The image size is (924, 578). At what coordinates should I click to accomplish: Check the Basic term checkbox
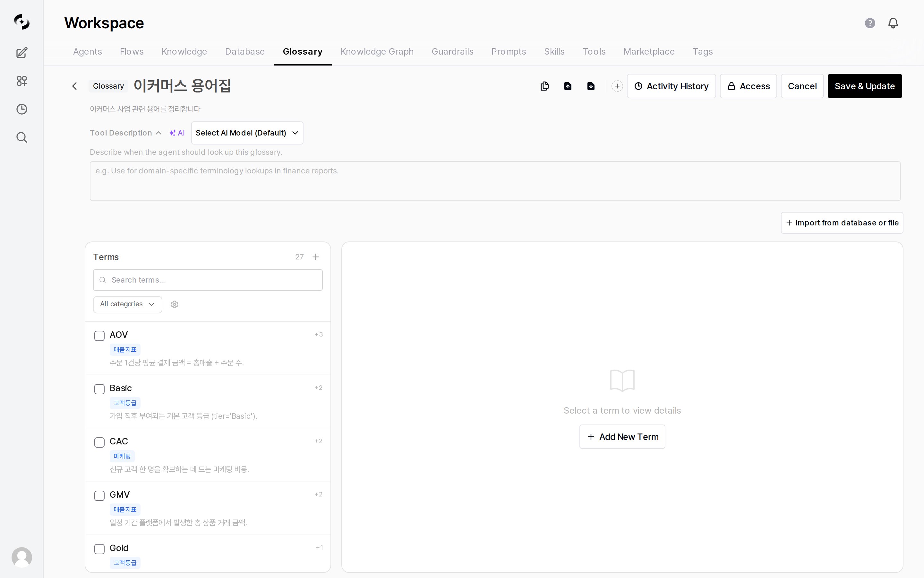click(99, 389)
